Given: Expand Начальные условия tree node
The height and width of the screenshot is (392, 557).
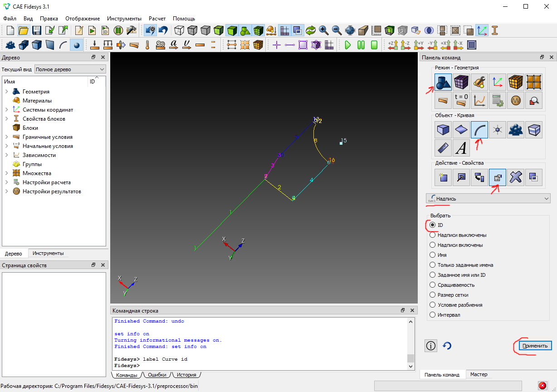Looking at the screenshot, I should 7,146.
